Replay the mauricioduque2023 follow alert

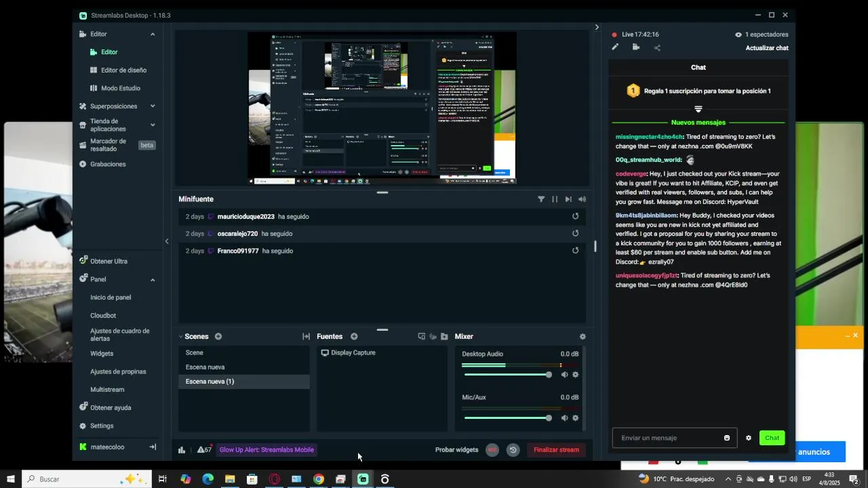click(576, 216)
